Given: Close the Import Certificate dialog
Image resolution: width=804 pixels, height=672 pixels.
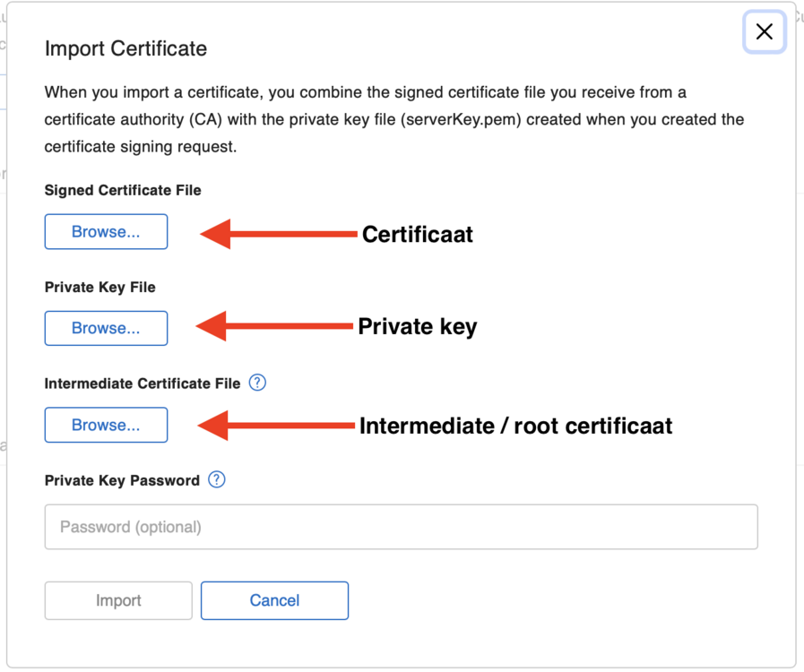Looking at the screenshot, I should point(764,32).
